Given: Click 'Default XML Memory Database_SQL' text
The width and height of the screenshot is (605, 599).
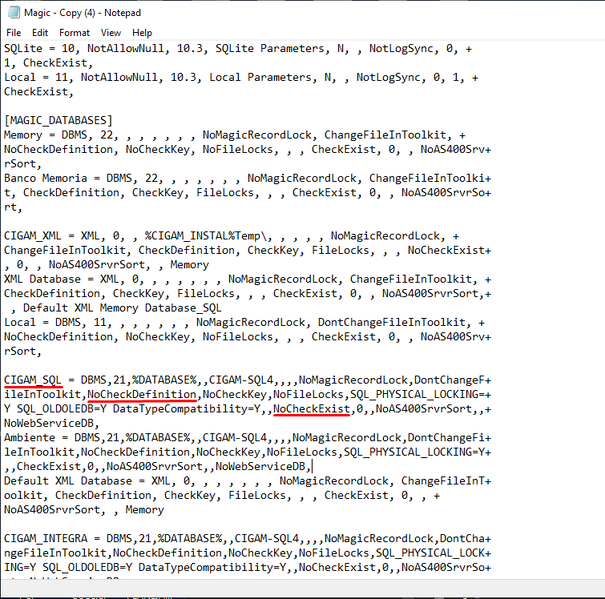Looking at the screenshot, I should 122,308.
